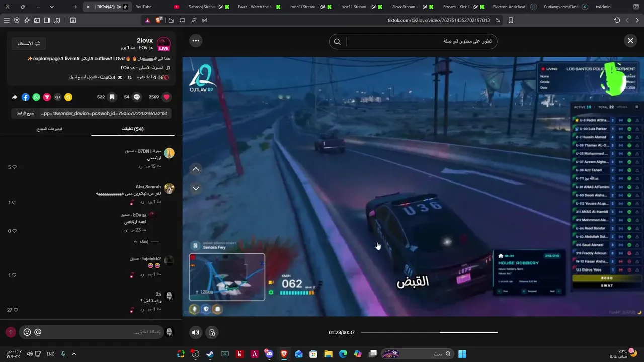The width and height of the screenshot is (644, 362).
Task: Get embed code via the code icon
Action: coord(57,97)
